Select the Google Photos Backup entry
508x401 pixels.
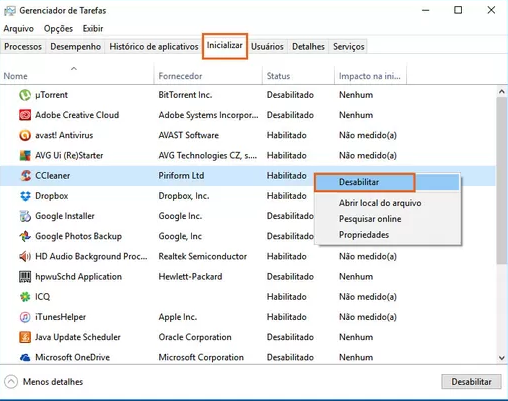[78, 236]
